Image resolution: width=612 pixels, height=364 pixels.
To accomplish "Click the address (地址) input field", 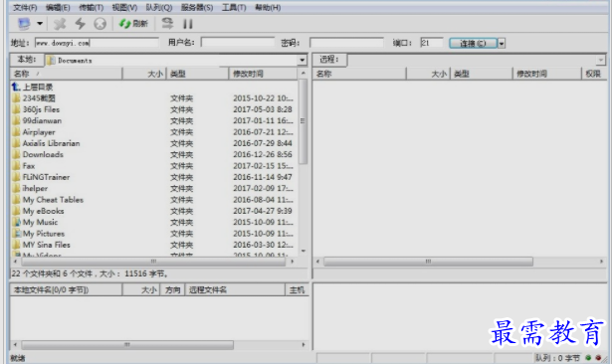I will pyautogui.click(x=97, y=43).
